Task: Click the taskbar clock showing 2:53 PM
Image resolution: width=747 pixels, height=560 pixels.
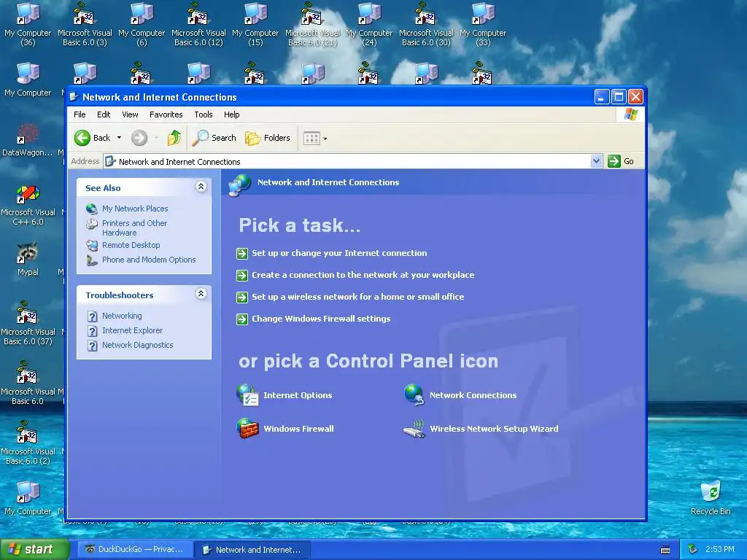Action: pos(719,549)
